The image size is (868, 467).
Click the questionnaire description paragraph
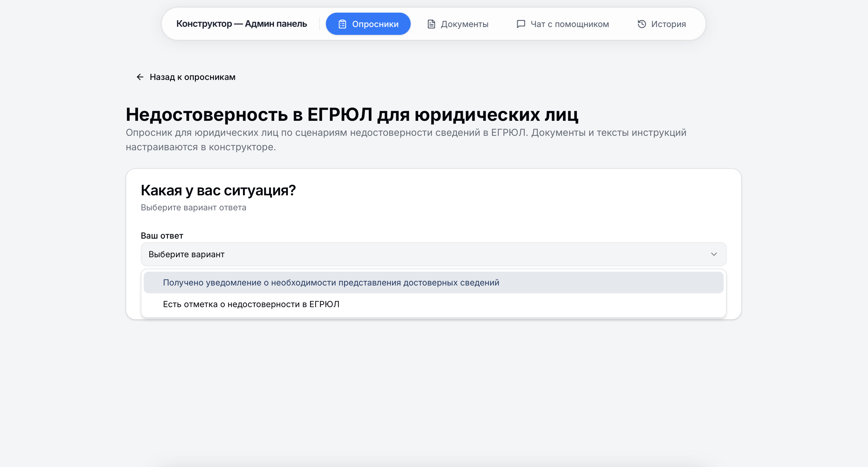pyautogui.click(x=406, y=140)
